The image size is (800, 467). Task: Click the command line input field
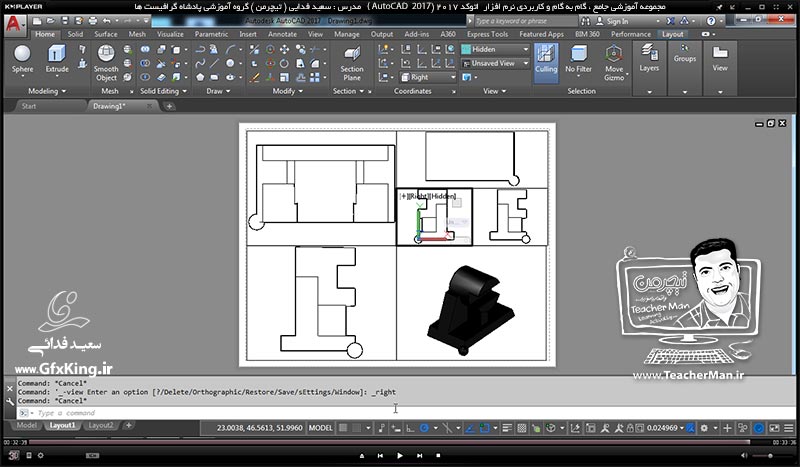point(406,412)
